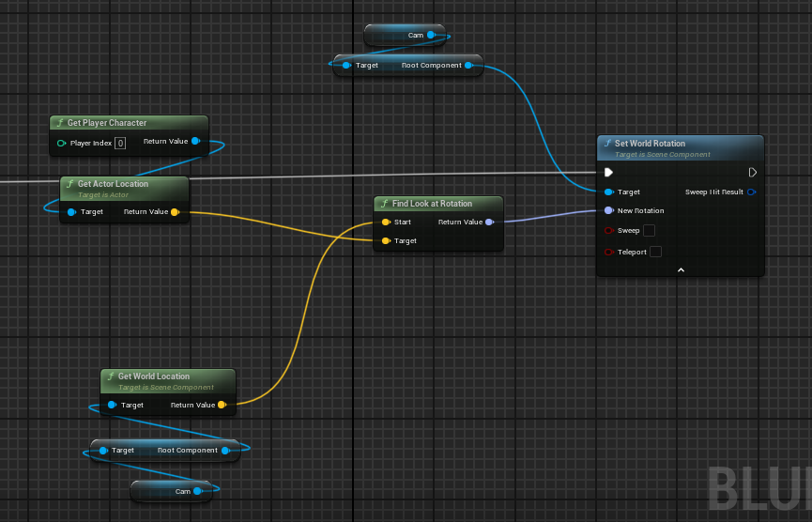Select the Get Actor Location node title

tap(113, 184)
